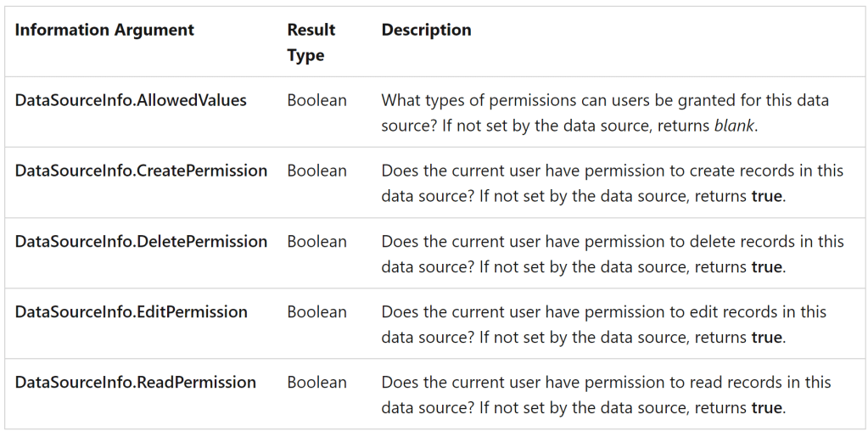The width and height of the screenshot is (868, 431).
Task: Click bold 'true' in the CreatePermission description
Action: [x=766, y=196]
